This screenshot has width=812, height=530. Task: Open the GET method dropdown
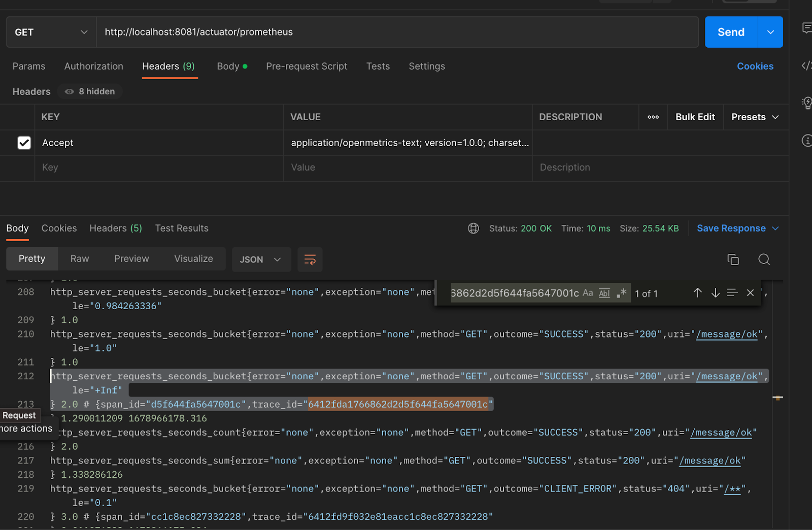coord(51,32)
